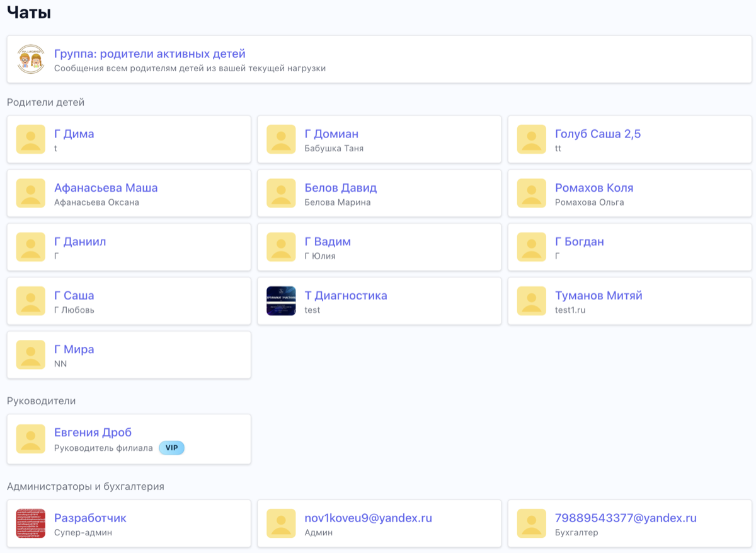The height and width of the screenshot is (553, 756).
Task: Click the parents group chat avatar icon
Action: [30, 59]
